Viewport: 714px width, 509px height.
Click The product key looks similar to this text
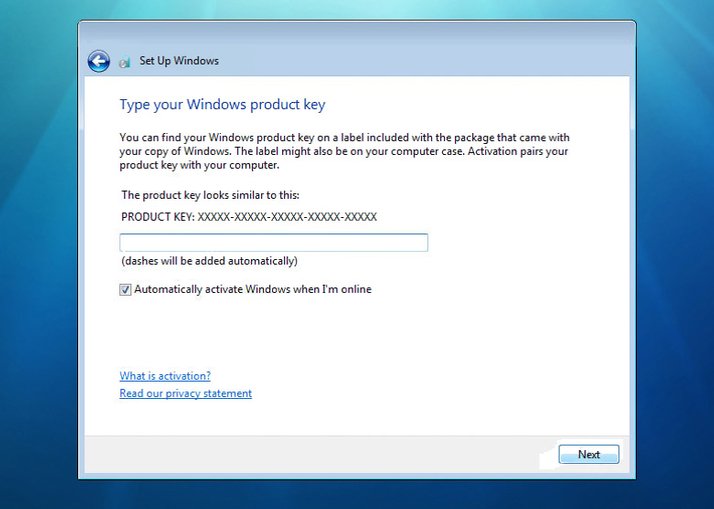[x=210, y=195]
